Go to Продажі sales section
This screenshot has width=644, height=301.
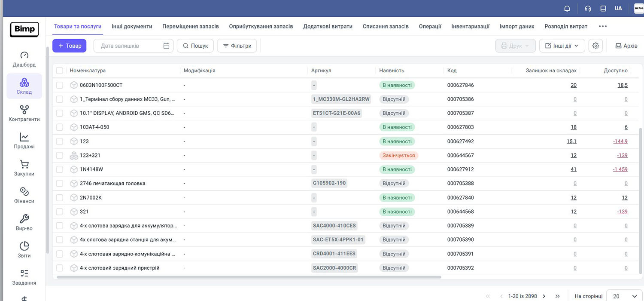(x=24, y=141)
